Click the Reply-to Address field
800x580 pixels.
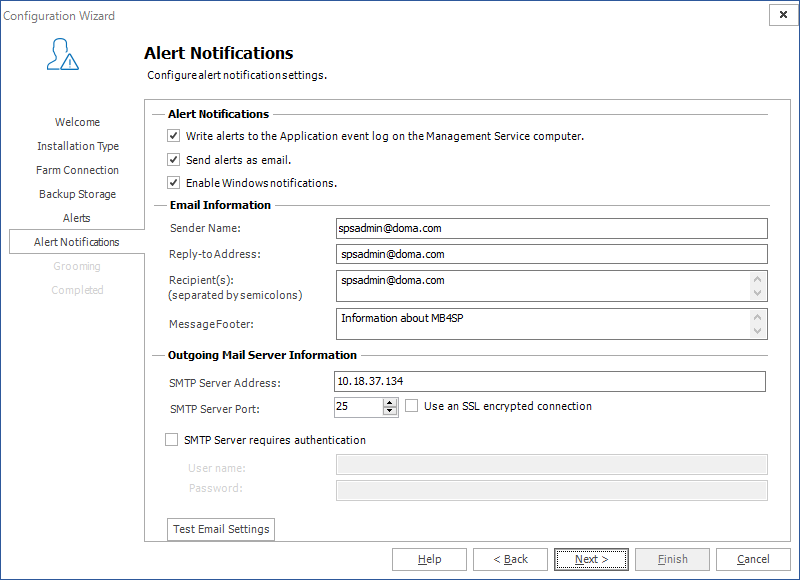tap(552, 254)
